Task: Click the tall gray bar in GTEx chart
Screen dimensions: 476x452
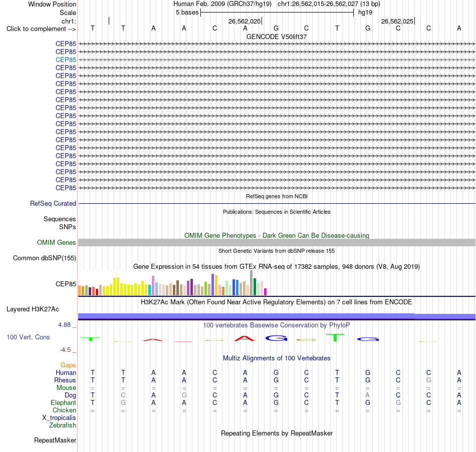Action: pyautogui.click(x=251, y=283)
